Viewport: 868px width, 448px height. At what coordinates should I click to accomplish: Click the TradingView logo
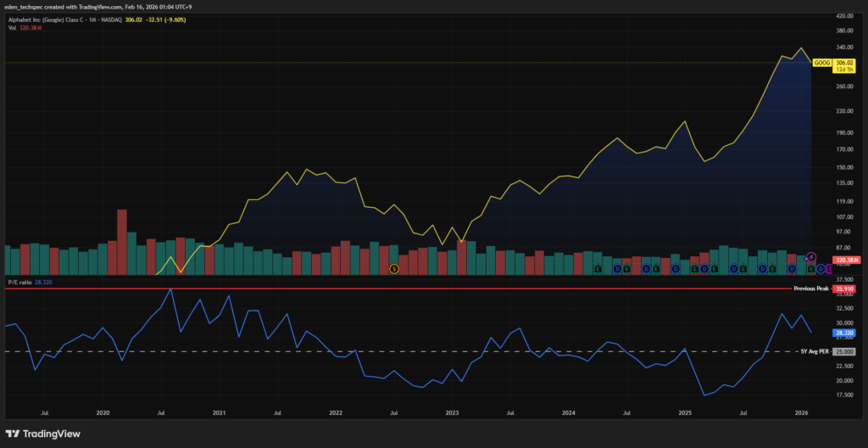[x=43, y=434]
